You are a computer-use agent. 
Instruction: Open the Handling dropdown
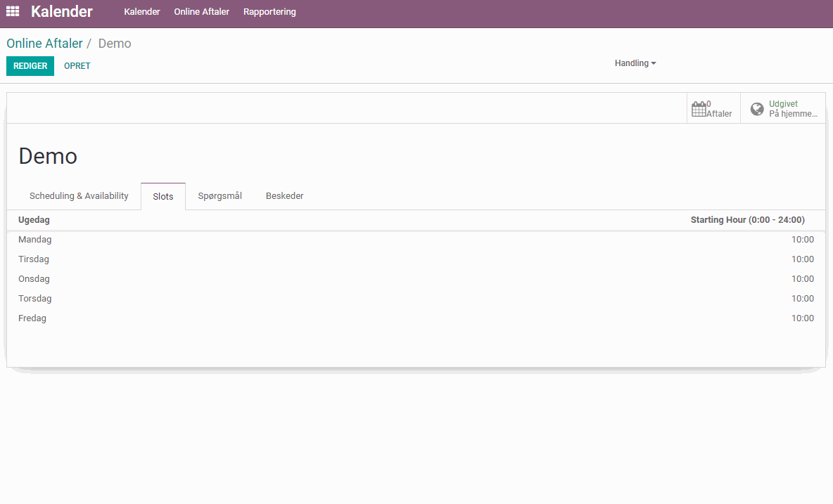(x=635, y=63)
